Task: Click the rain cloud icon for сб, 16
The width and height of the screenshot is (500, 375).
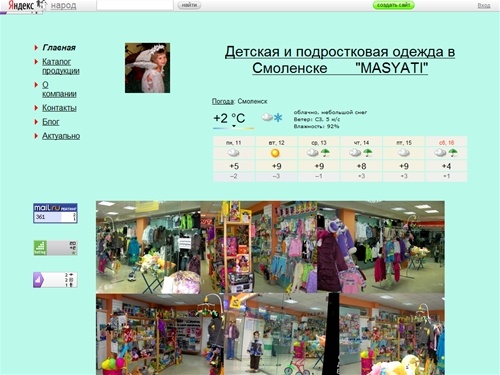Action: 446,153
